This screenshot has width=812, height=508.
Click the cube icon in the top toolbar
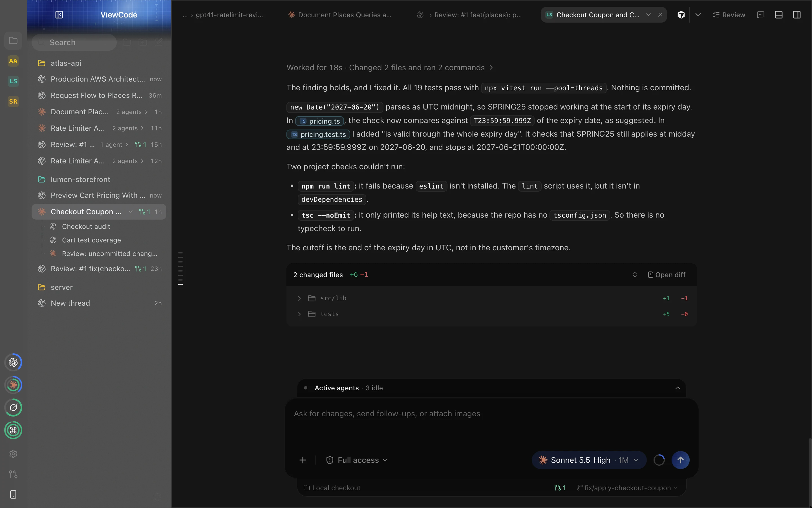coord(681,15)
